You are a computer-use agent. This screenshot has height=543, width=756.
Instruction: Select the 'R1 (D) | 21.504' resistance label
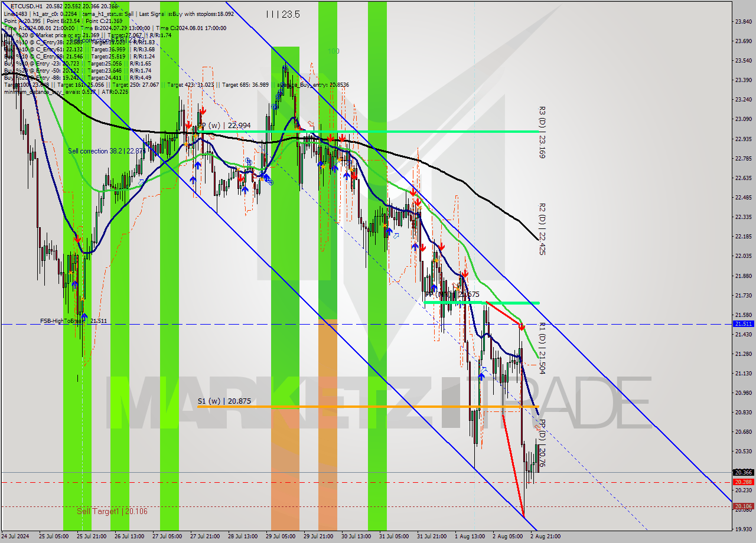[542, 348]
